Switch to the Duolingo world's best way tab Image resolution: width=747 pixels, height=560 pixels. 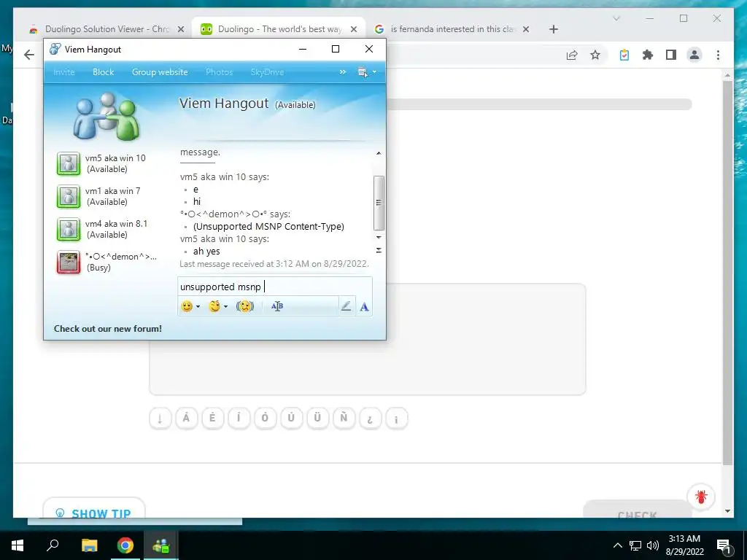pyautogui.click(x=279, y=29)
